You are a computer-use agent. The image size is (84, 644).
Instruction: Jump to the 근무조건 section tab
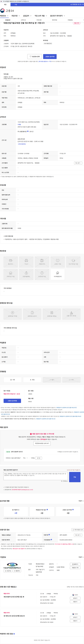tap(23, 20)
